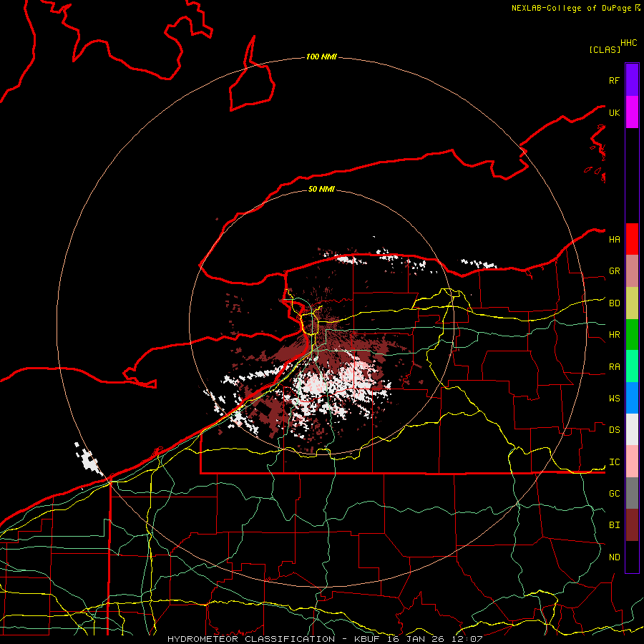Click the HHC product code label
This screenshot has height=644, width=644.
[x=629, y=43]
